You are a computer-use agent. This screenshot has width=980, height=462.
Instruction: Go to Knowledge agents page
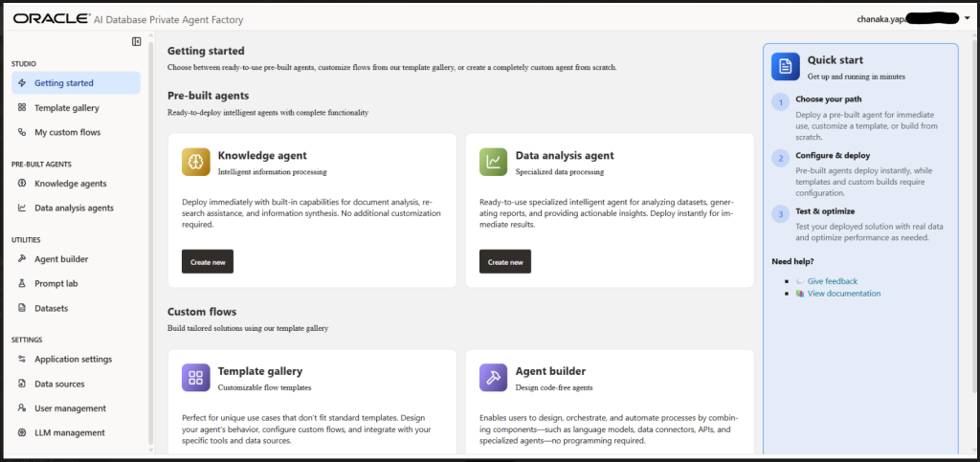coord(70,183)
